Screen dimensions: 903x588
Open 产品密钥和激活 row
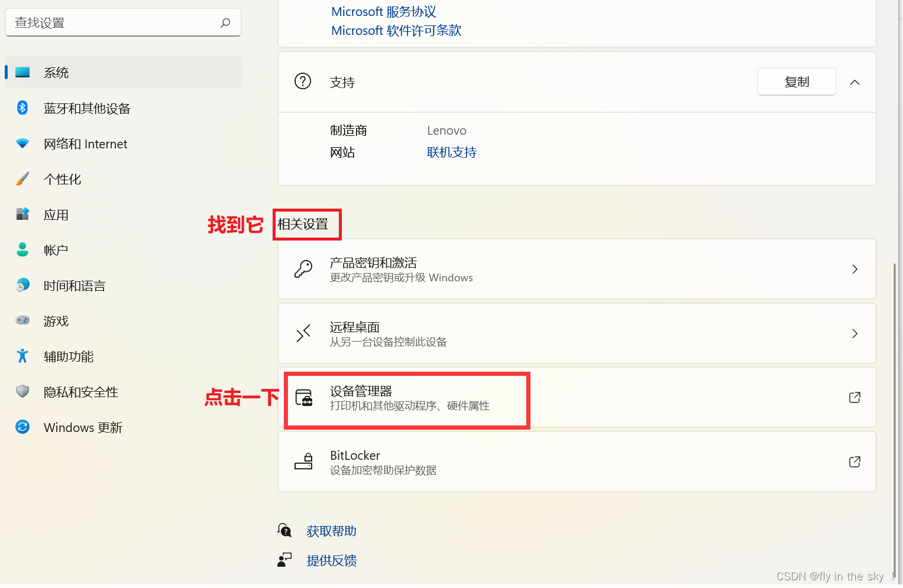pos(577,269)
